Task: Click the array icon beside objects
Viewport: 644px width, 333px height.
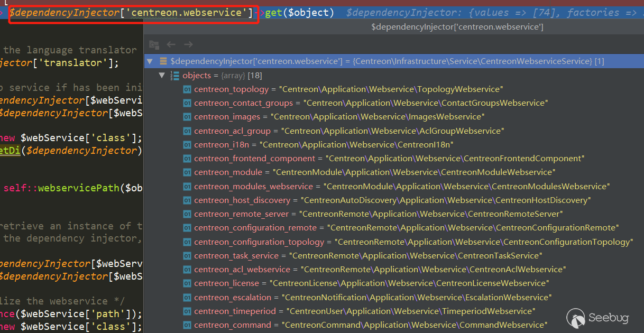Action: 174,76
